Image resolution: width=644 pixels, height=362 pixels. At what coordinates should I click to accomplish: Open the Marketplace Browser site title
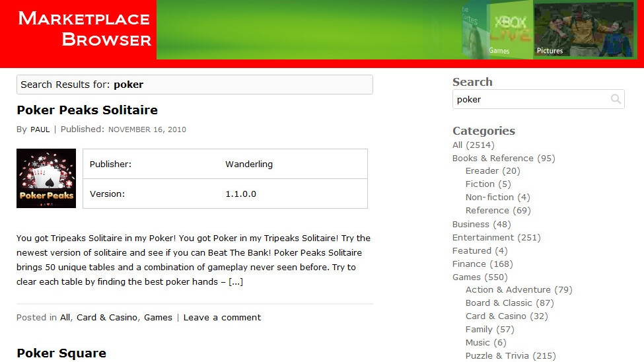point(85,29)
